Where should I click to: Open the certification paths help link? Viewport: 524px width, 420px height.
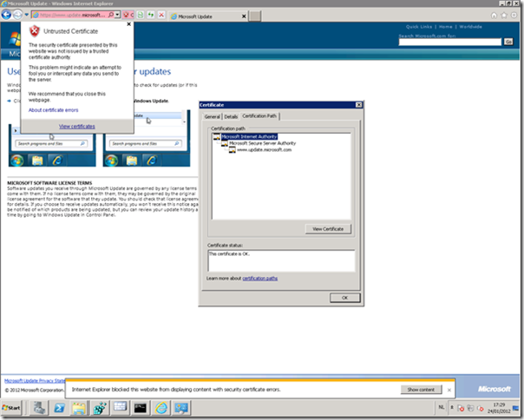click(259, 279)
